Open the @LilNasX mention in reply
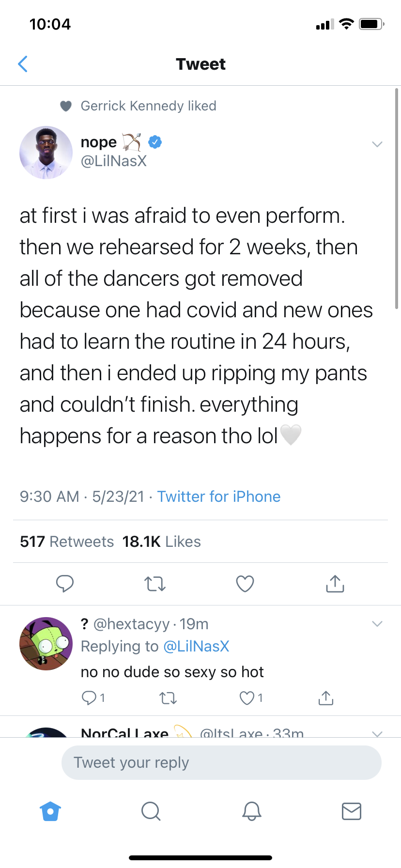Image resolution: width=401 pixels, height=868 pixels. tap(196, 646)
